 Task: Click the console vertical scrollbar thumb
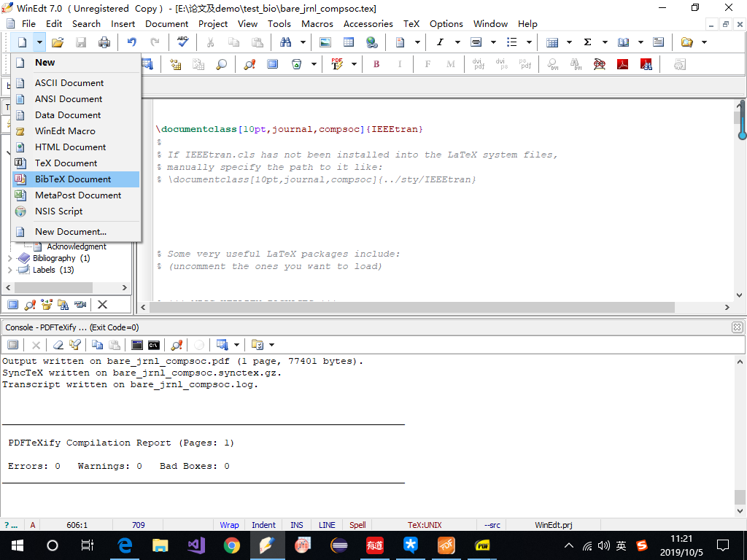(740, 497)
